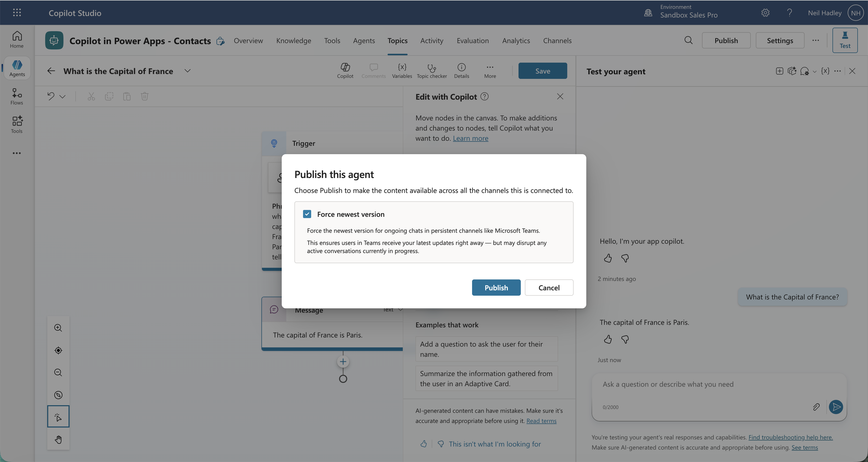Go to Home in left sidebar

tap(17, 40)
